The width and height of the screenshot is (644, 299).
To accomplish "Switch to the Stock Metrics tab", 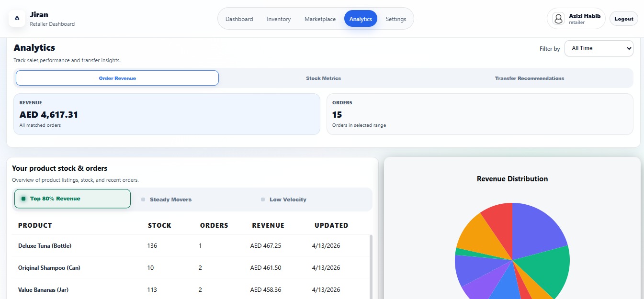I will (323, 78).
